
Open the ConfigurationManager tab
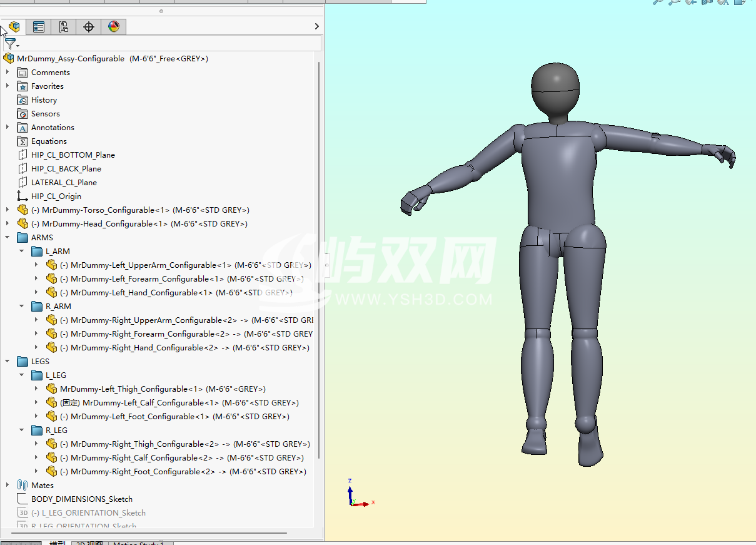[x=64, y=27]
